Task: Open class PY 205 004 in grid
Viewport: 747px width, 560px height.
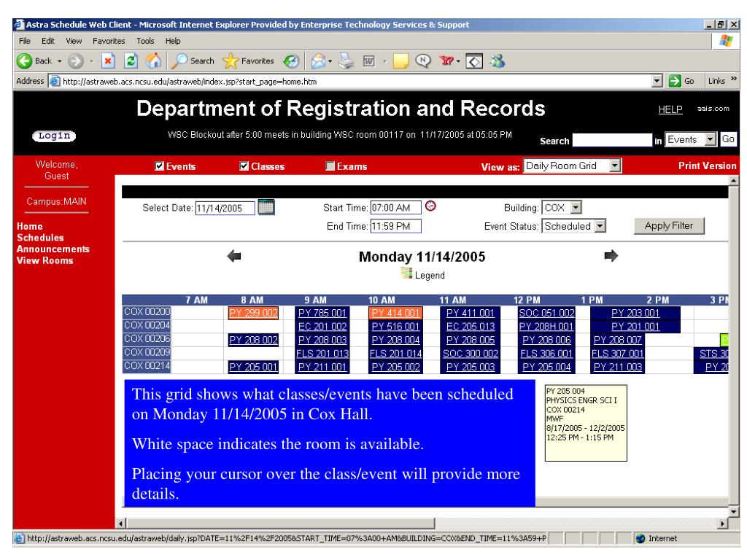Action: click(546, 367)
